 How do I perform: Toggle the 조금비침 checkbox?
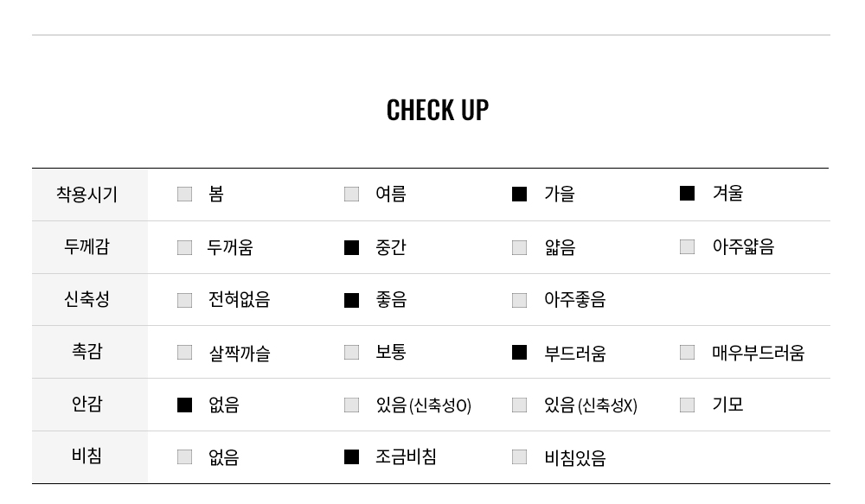(351, 457)
